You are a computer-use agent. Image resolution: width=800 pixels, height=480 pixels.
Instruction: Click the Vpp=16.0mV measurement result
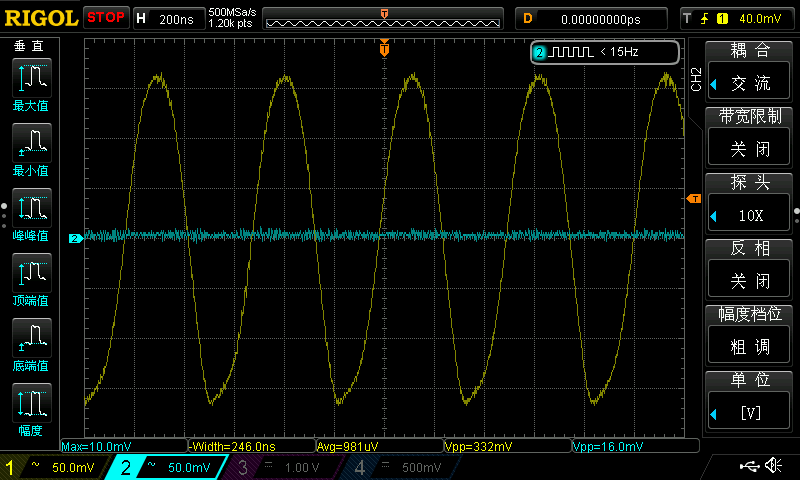click(608, 447)
